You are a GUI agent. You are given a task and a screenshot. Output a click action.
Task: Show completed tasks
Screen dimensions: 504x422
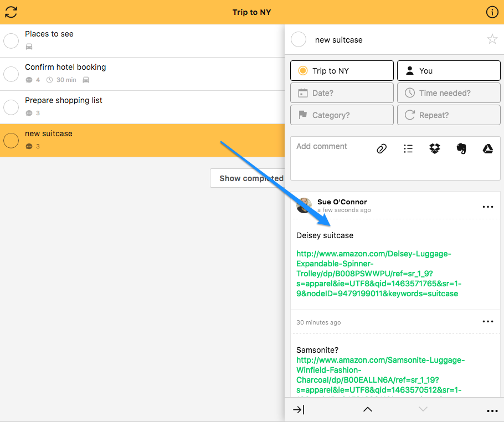pos(248,178)
